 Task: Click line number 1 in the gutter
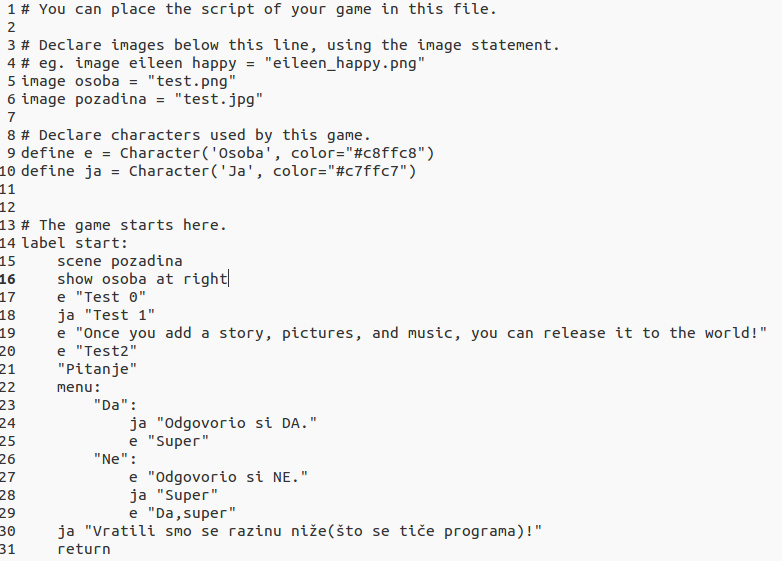[x=8, y=9]
